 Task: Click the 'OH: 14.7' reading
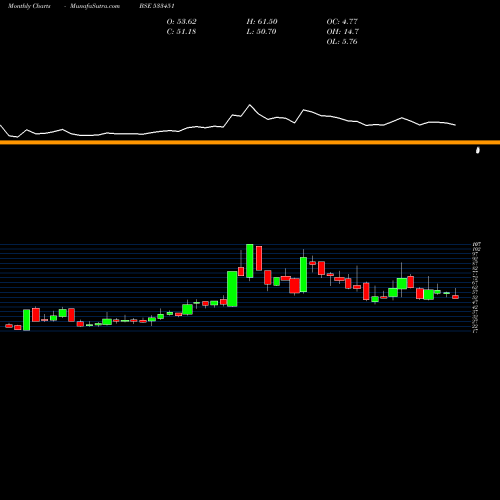coord(343,32)
